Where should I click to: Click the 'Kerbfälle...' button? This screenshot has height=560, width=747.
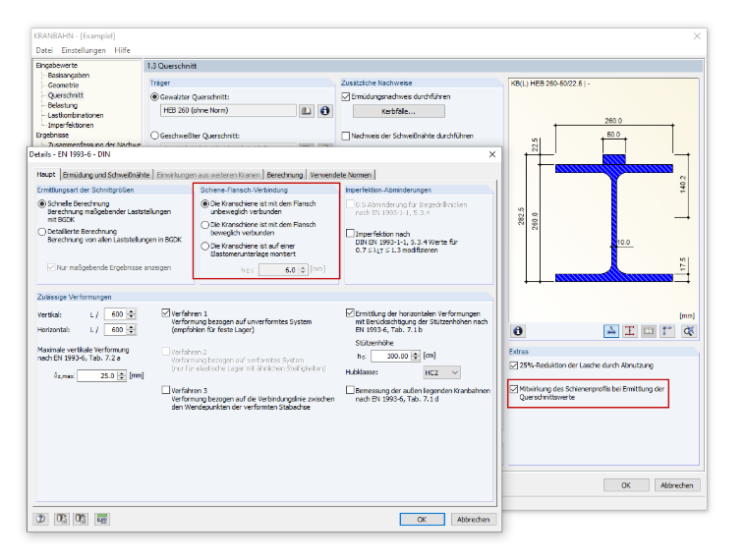[399, 111]
